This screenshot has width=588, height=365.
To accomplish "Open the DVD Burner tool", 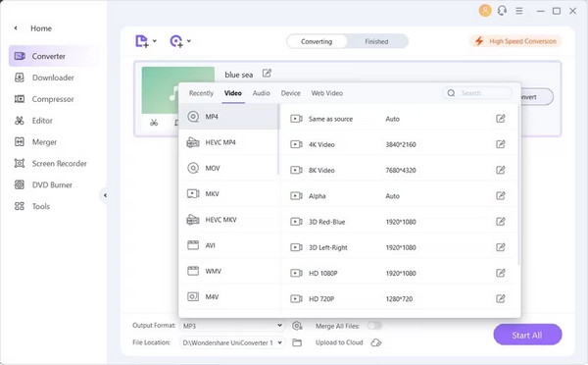I will (x=43, y=184).
